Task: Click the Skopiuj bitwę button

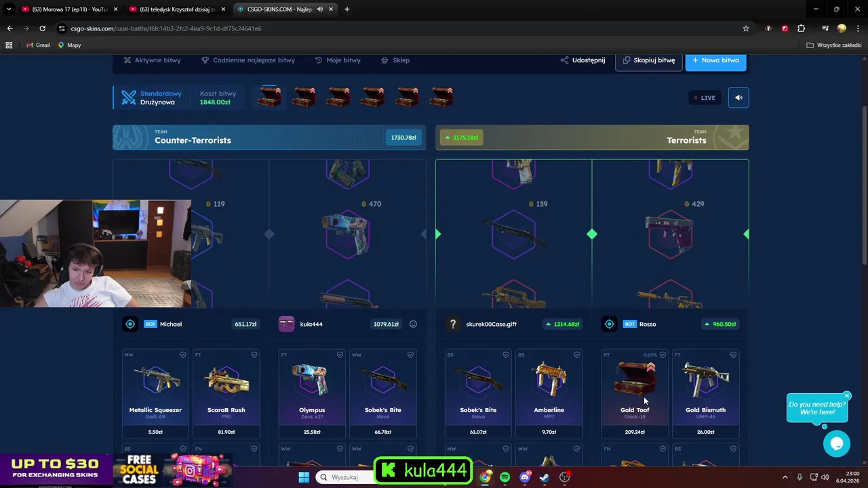Action: (649, 60)
